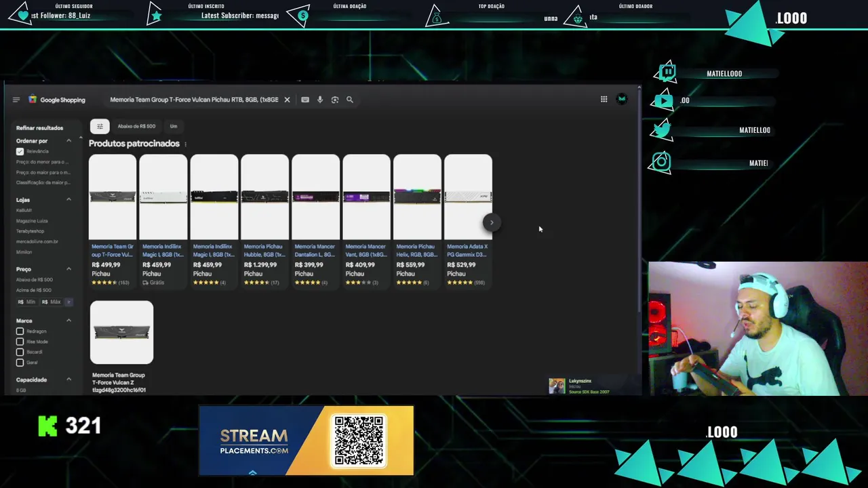Image resolution: width=868 pixels, height=488 pixels.
Task: Tick the Geral brand checkbox
Action: click(20, 363)
